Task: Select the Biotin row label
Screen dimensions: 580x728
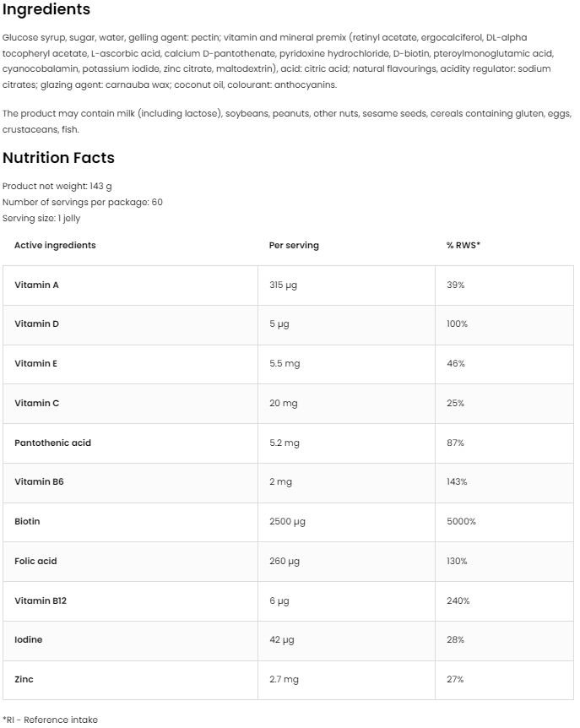Action: coord(27,522)
